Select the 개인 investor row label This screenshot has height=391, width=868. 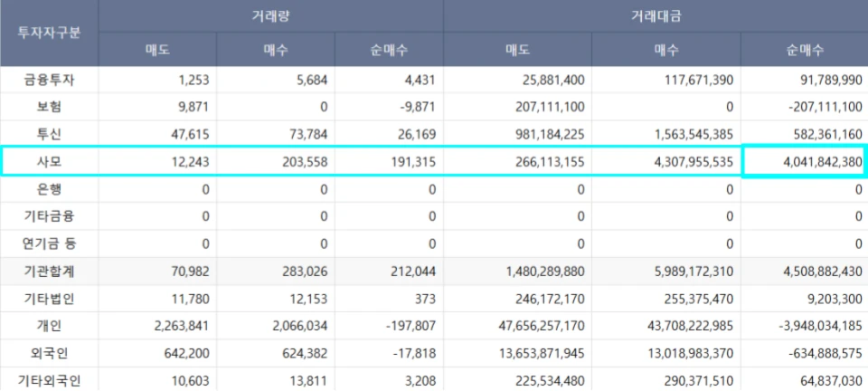click(x=49, y=326)
